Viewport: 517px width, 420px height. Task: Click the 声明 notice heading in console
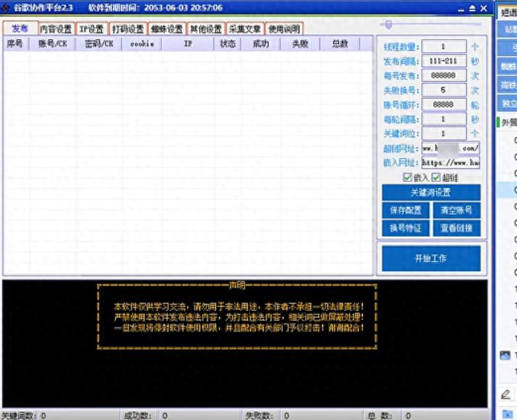[237, 285]
